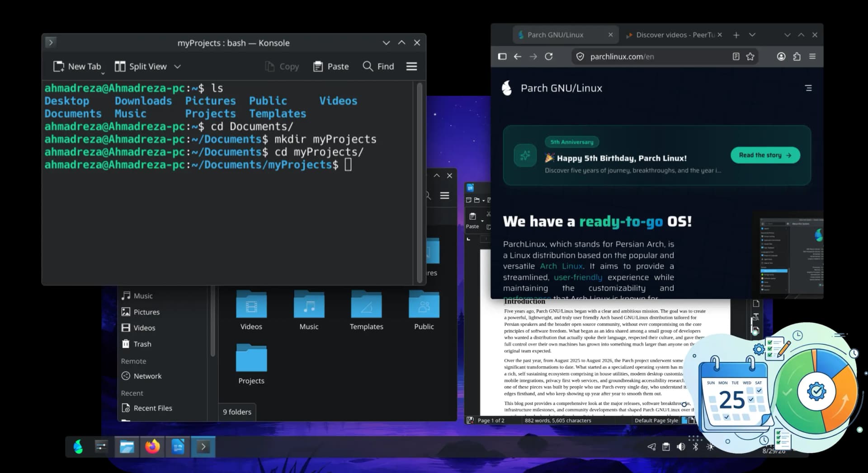Click the Page 1 of 2 status in Writer

pyautogui.click(x=491, y=421)
